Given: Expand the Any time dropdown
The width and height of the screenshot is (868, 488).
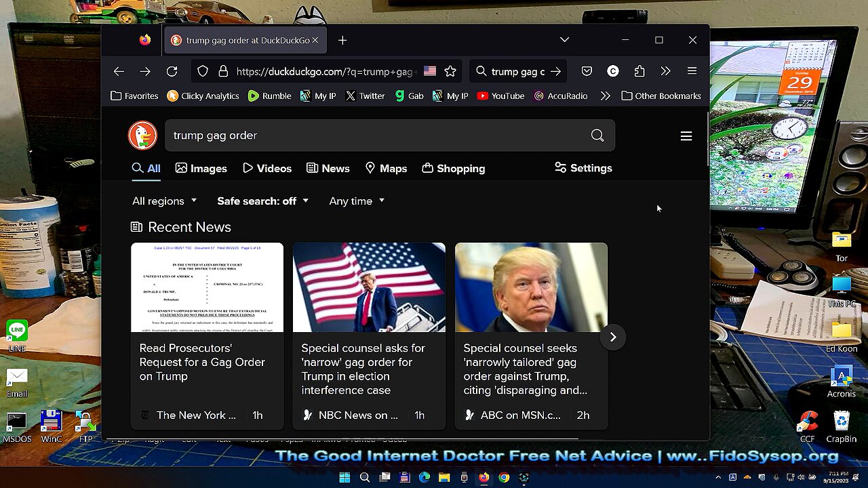Looking at the screenshot, I should 357,201.
